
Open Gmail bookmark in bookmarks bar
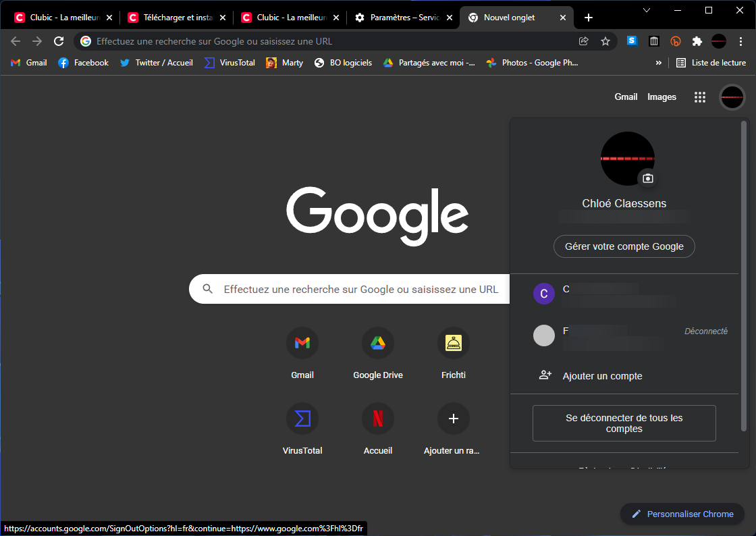[x=29, y=63]
